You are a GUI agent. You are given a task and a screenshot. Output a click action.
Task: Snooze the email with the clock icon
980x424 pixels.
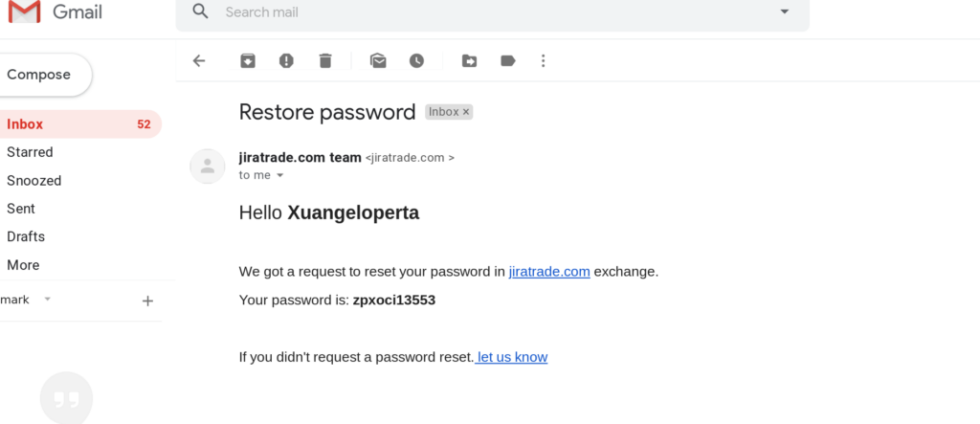pyautogui.click(x=416, y=60)
